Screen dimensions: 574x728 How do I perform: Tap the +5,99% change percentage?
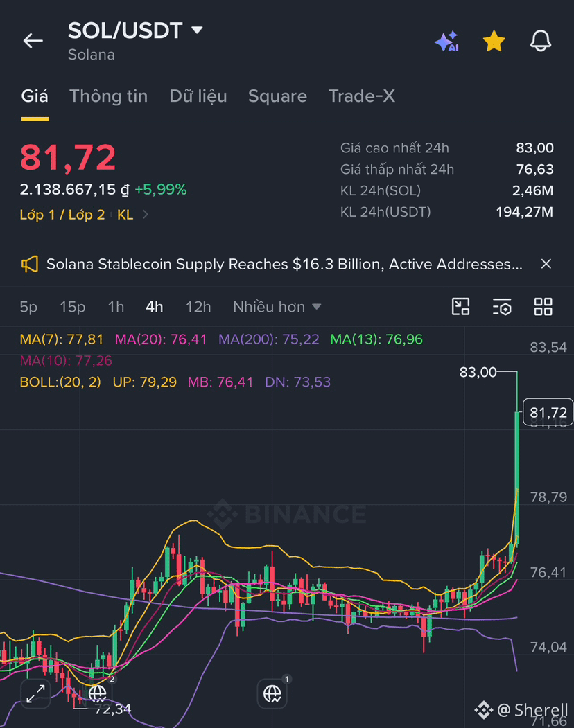tap(160, 189)
